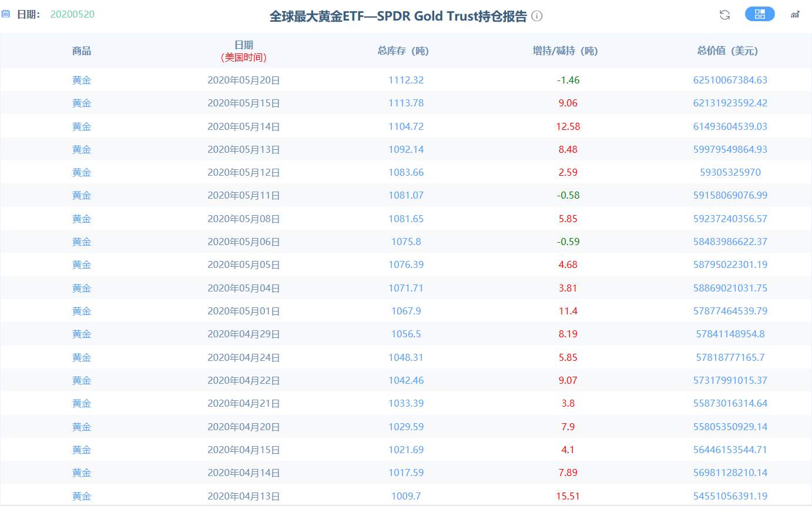Click the total value 61493604539.03
The height and width of the screenshot is (506, 812).
[730, 126]
